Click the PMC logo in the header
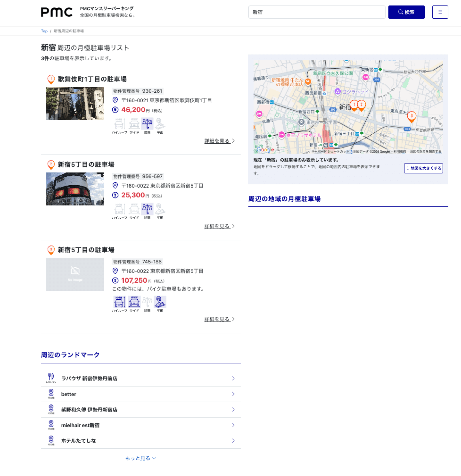Image resolution: width=461 pixels, height=476 pixels. [56, 12]
